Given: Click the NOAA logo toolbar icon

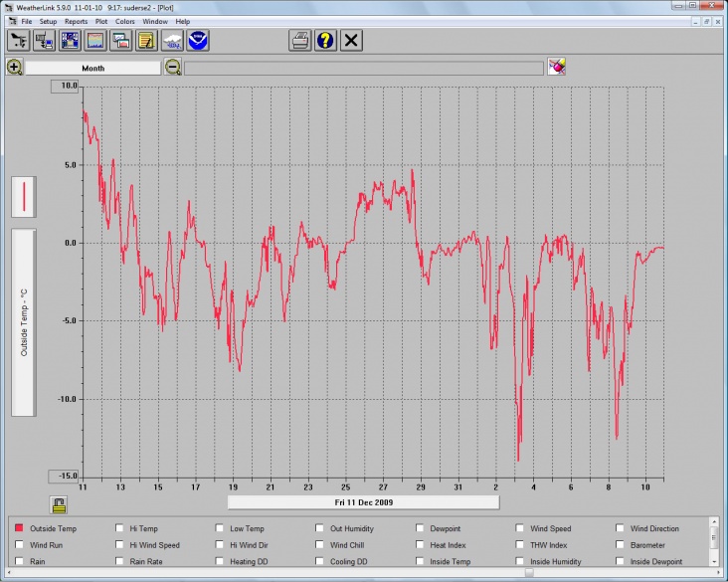Looking at the screenshot, I should (199, 40).
